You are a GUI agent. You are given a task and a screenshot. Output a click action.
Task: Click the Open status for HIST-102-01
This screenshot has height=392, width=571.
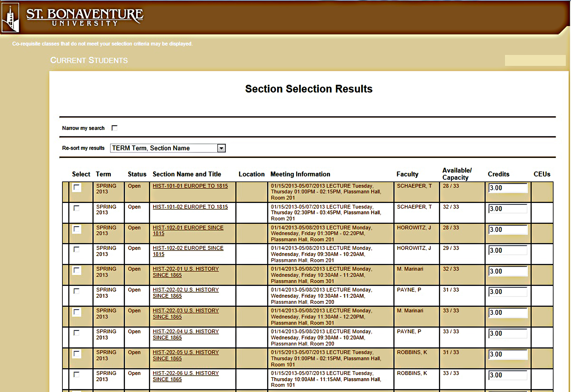pyautogui.click(x=134, y=228)
